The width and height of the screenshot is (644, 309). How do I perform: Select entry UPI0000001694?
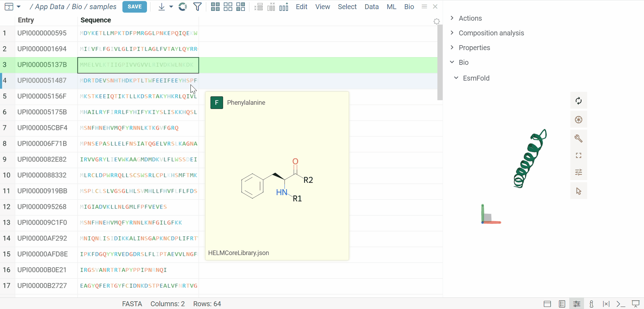42,49
